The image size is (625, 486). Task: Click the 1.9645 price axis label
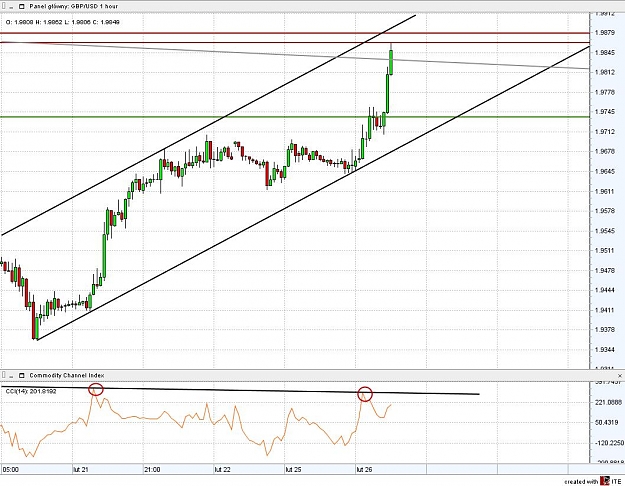pos(604,171)
